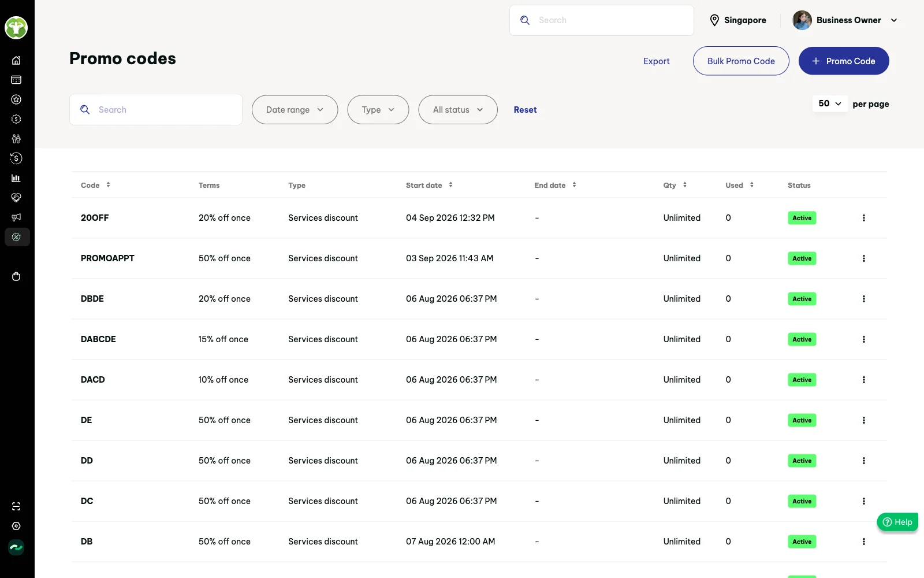Open row options for DACD code

coord(864,380)
